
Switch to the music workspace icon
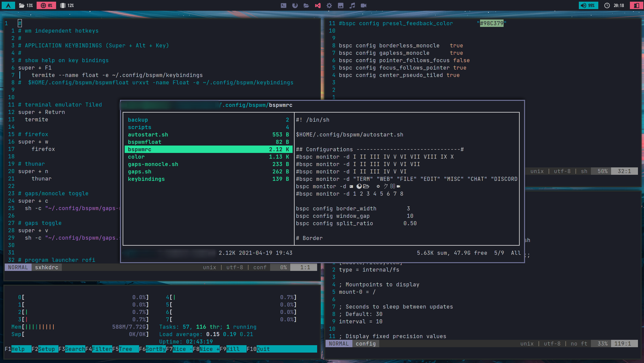[x=352, y=5]
